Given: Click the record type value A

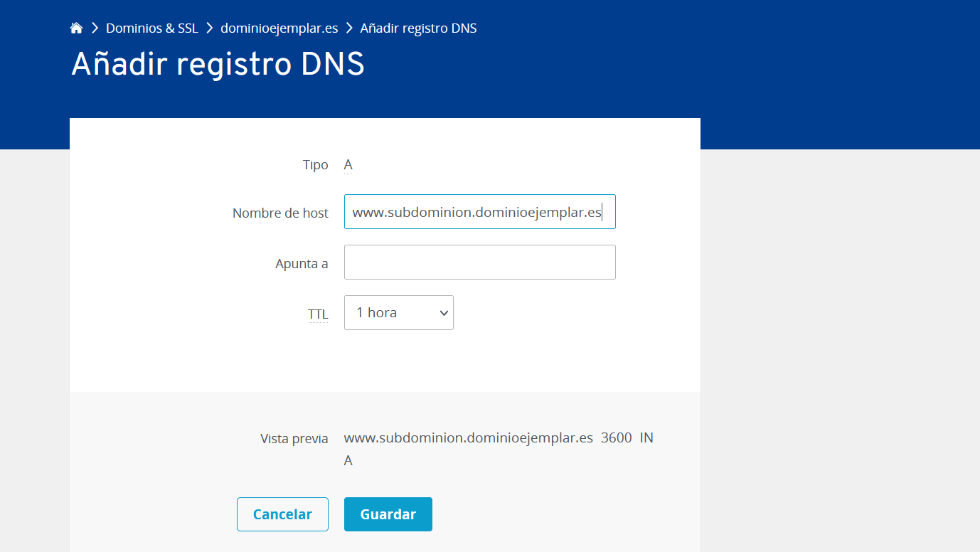Looking at the screenshot, I should (x=348, y=165).
